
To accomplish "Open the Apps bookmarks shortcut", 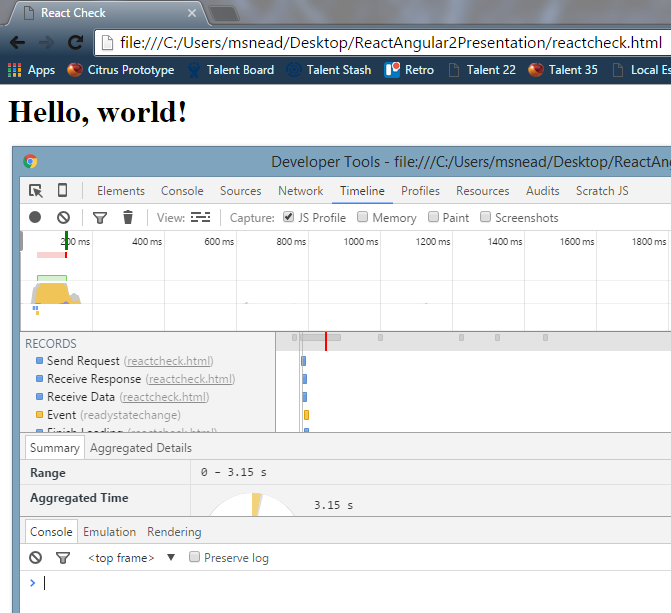I will pyautogui.click(x=31, y=70).
